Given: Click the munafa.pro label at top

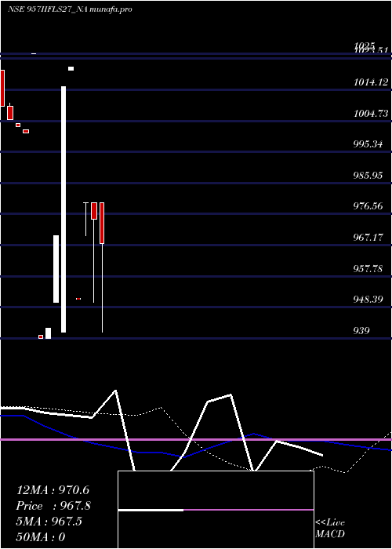Looking at the screenshot, I should [111, 9].
